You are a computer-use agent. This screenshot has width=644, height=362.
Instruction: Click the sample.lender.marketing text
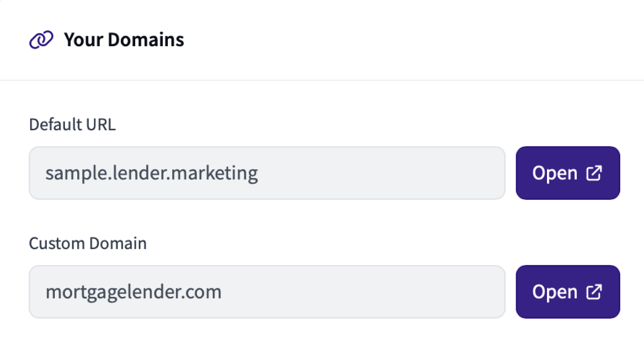point(151,173)
